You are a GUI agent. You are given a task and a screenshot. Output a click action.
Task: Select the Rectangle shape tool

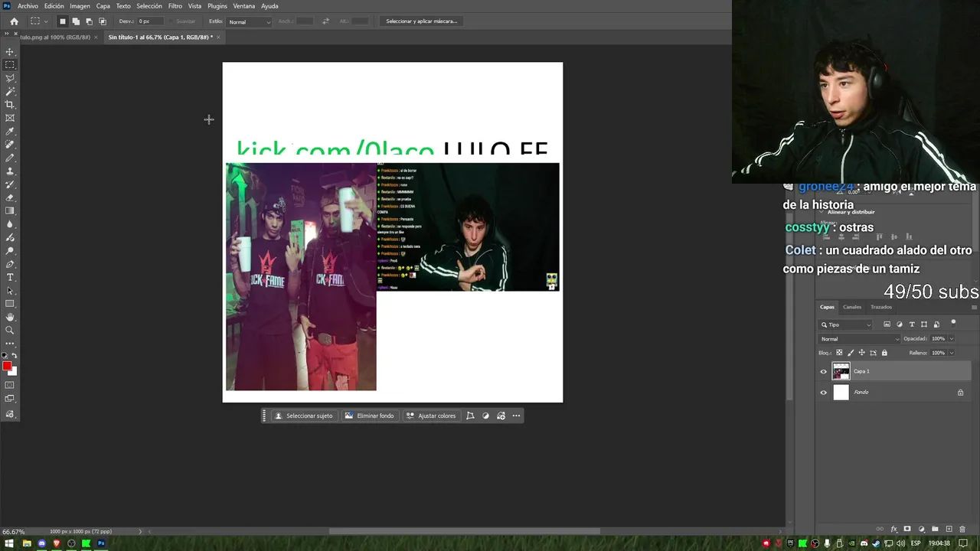click(x=10, y=304)
